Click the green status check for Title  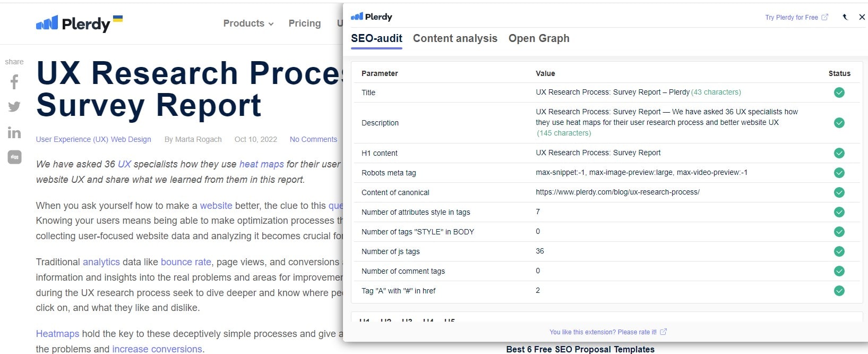839,92
